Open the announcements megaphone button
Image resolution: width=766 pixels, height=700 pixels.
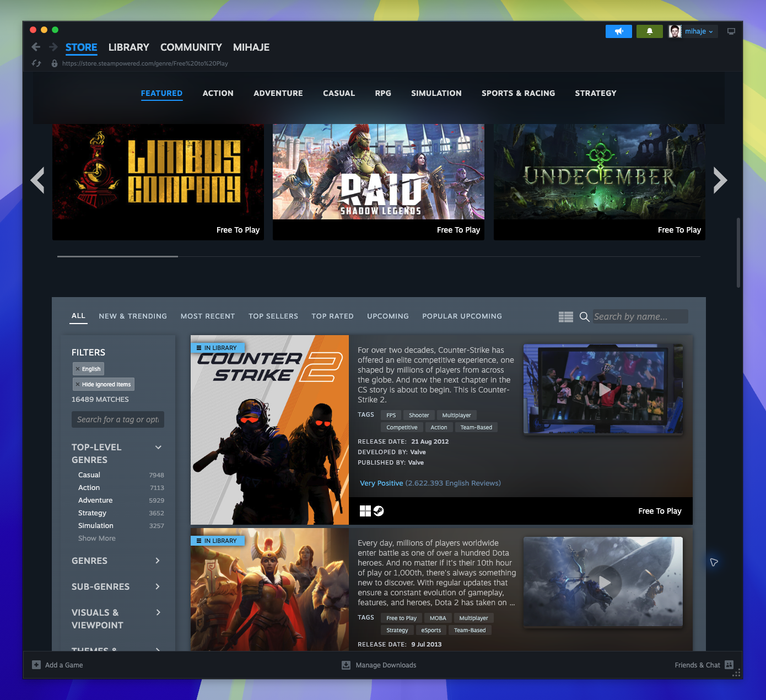(x=619, y=31)
